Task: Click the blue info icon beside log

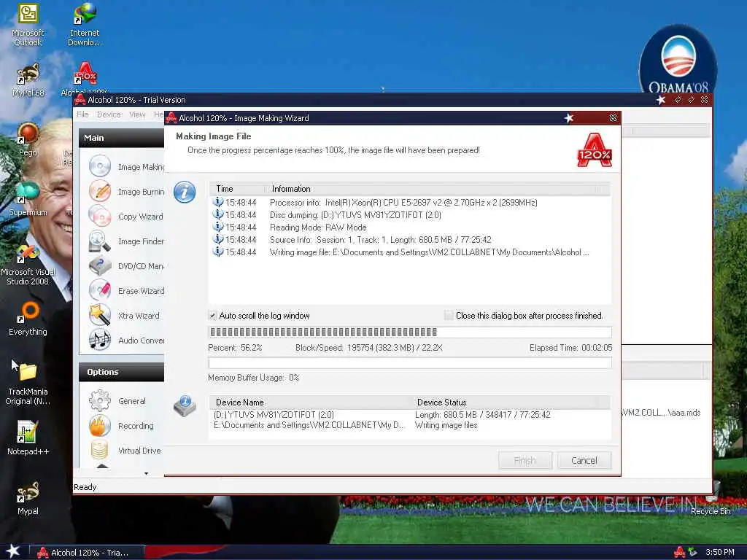Action: tap(185, 192)
